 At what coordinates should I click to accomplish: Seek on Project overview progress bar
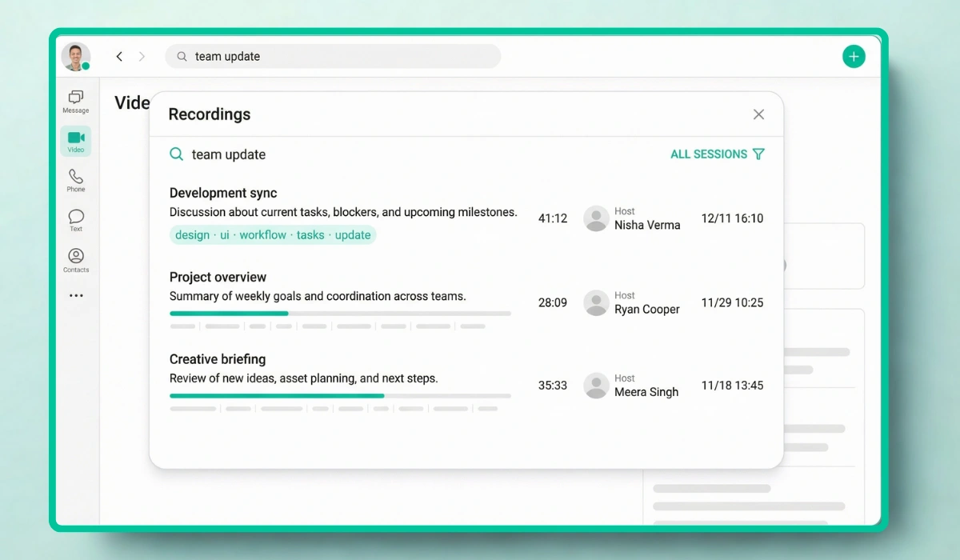340,314
